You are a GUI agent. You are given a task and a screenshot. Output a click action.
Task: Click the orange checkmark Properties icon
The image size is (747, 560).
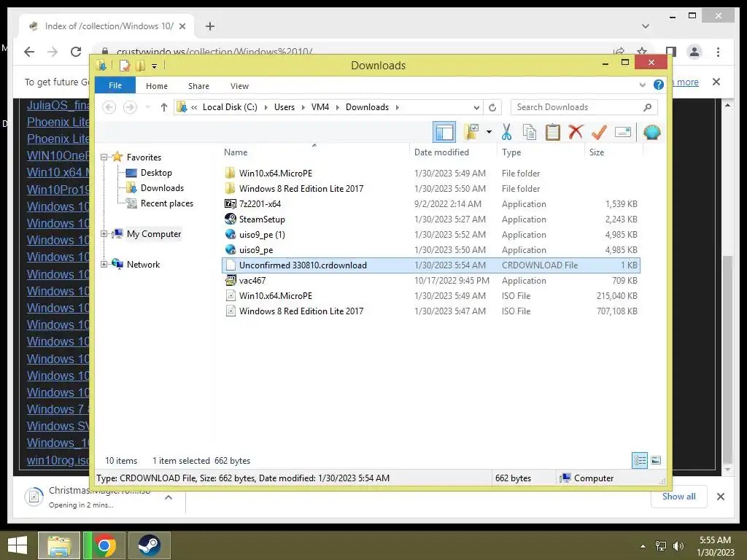click(599, 133)
